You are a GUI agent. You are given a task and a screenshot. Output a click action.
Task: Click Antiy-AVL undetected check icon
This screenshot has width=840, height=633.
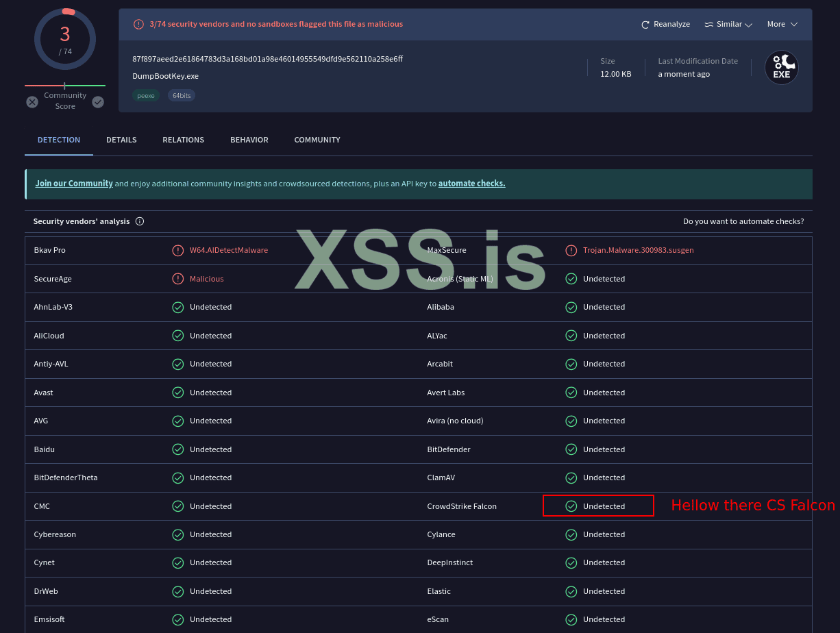(178, 364)
